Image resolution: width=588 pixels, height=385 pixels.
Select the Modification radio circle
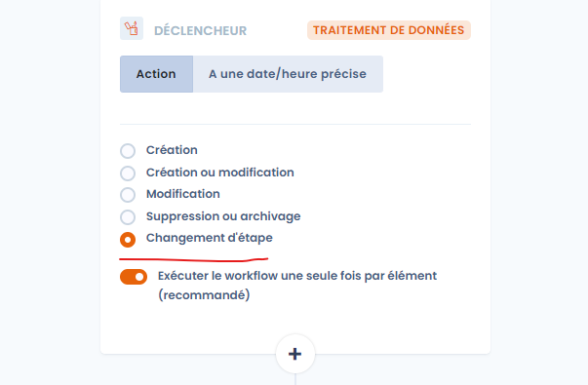coord(128,195)
